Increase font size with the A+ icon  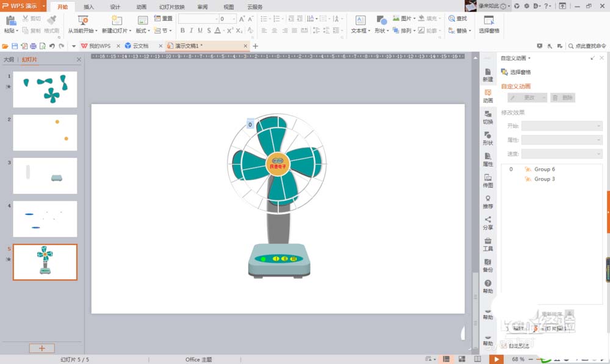tap(242, 19)
